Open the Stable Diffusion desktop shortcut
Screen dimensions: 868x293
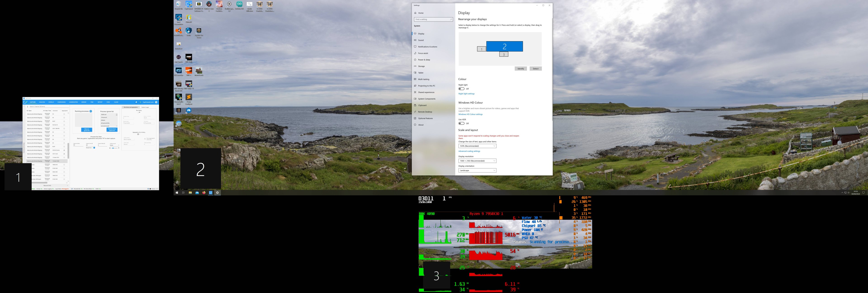(x=249, y=4)
